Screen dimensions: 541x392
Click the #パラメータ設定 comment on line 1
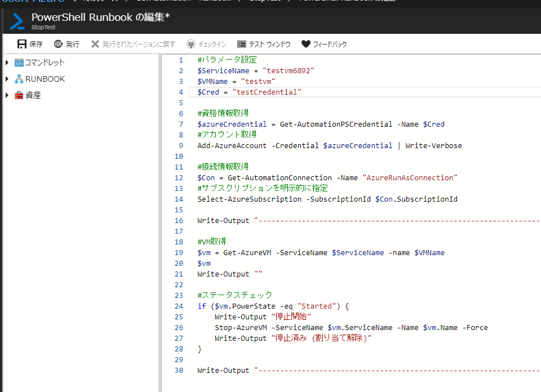point(227,60)
